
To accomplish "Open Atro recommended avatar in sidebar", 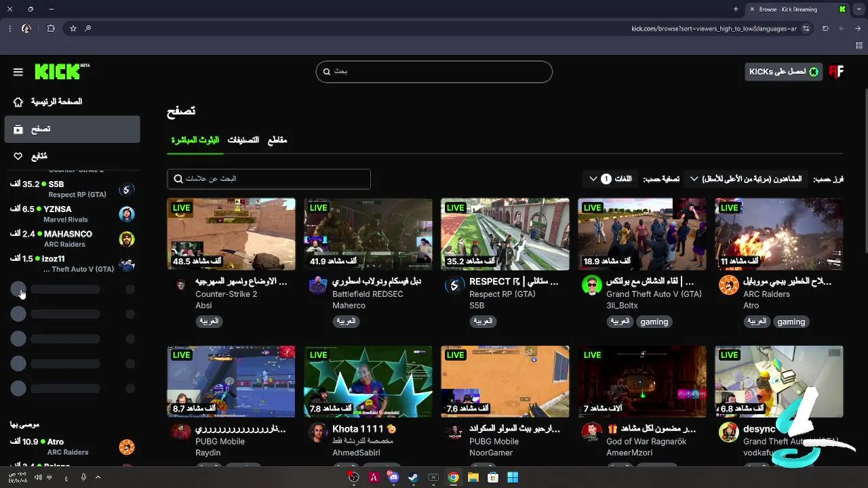I will [127, 447].
